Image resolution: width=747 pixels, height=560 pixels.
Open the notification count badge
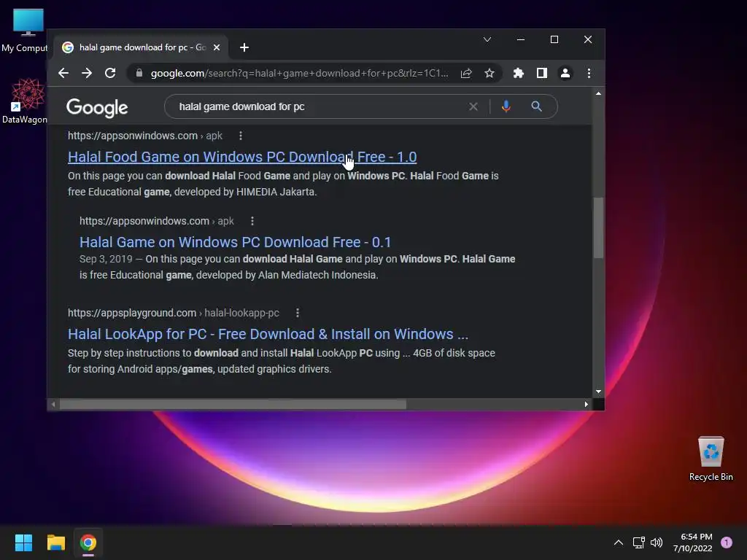tap(727, 542)
